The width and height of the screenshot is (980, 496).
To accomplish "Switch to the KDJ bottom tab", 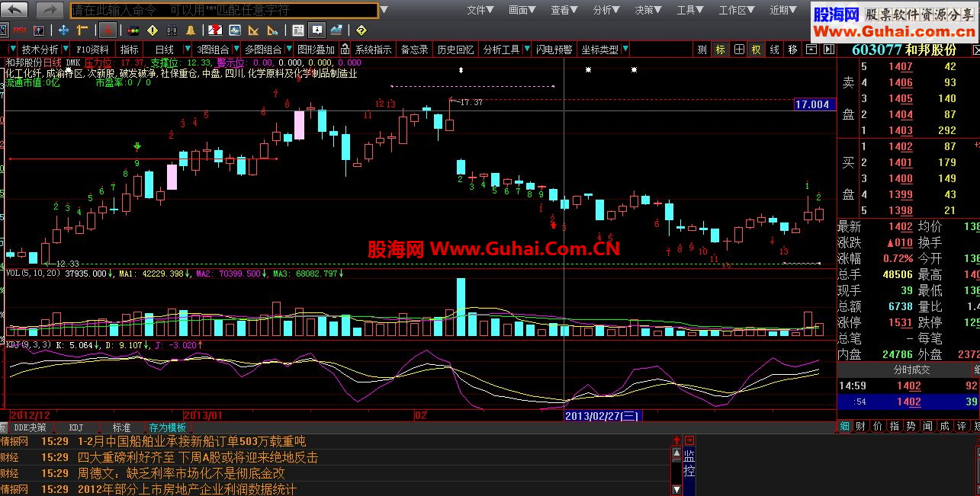I will click(x=76, y=427).
